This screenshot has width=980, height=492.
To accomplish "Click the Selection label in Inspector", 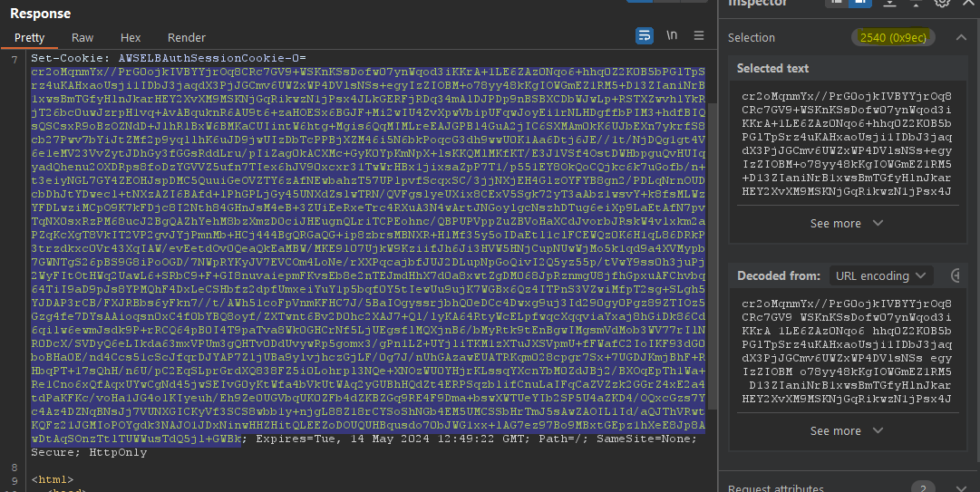I will point(752,37).
